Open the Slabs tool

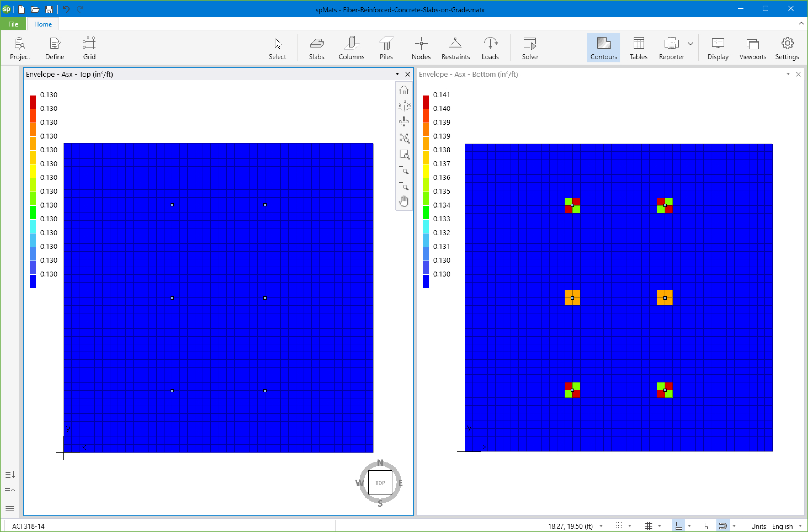tap(316, 48)
